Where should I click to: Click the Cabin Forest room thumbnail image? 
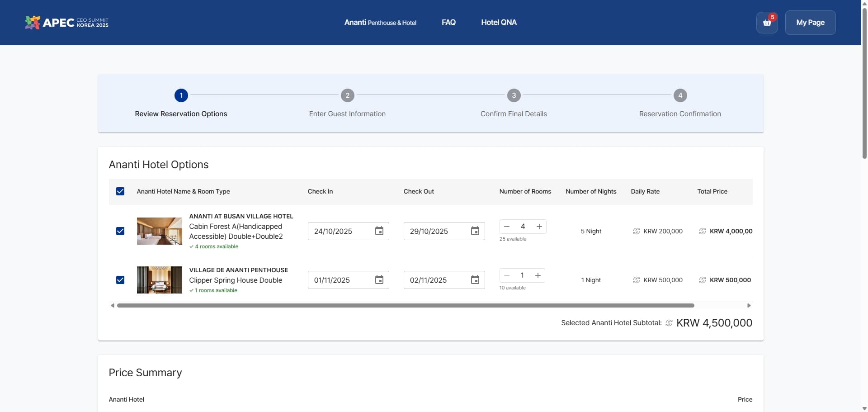click(159, 231)
